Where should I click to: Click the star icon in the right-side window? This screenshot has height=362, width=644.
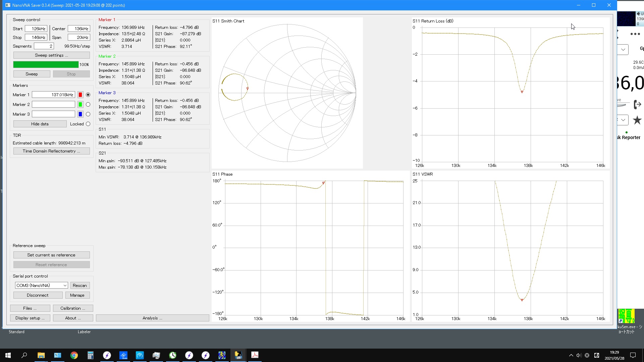pos(637,120)
